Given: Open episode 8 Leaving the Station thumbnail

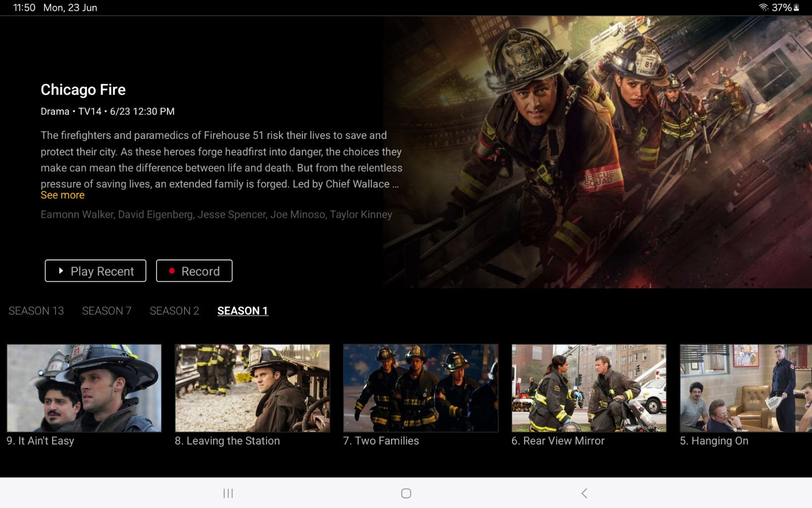Looking at the screenshot, I should [x=252, y=388].
